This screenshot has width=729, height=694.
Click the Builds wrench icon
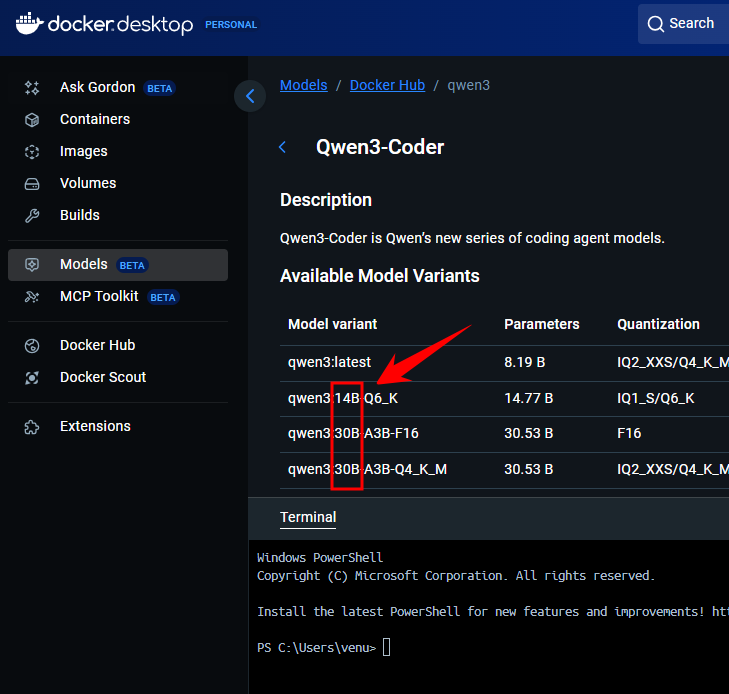click(x=32, y=216)
